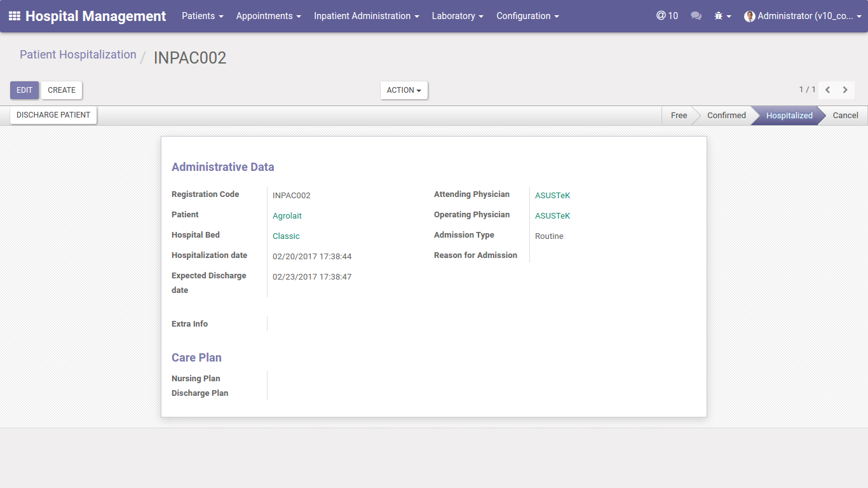868x488 pixels.
Task: Open the Agrolait patient link
Action: coord(287,216)
